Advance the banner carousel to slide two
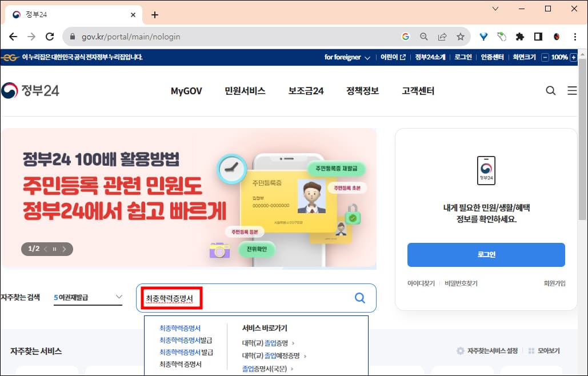The height and width of the screenshot is (376, 588). (x=65, y=249)
